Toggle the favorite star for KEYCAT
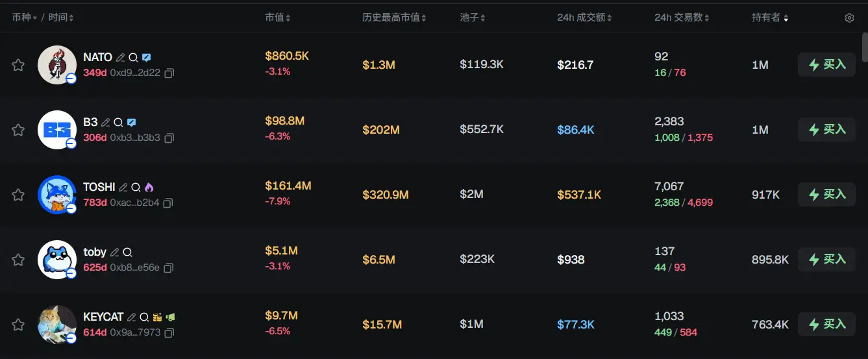The width and height of the screenshot is (868, 359). (18, 325)
